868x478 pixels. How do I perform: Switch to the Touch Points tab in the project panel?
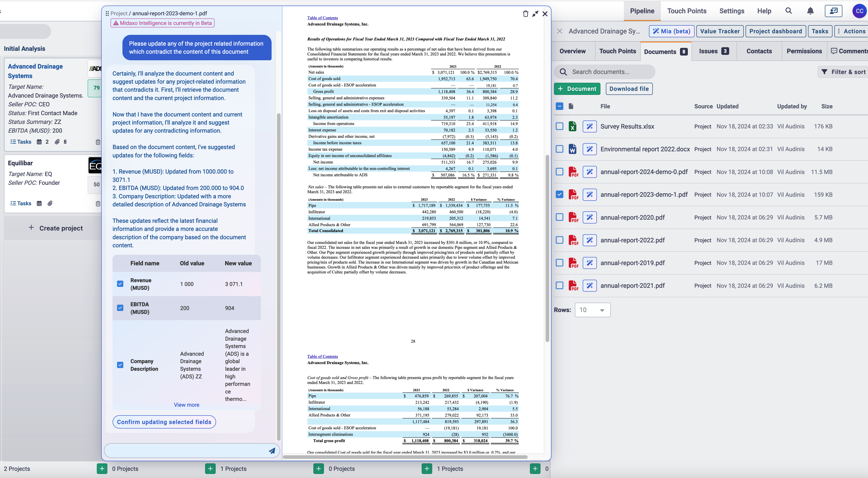pyautogui.click(x=618, y=51)
